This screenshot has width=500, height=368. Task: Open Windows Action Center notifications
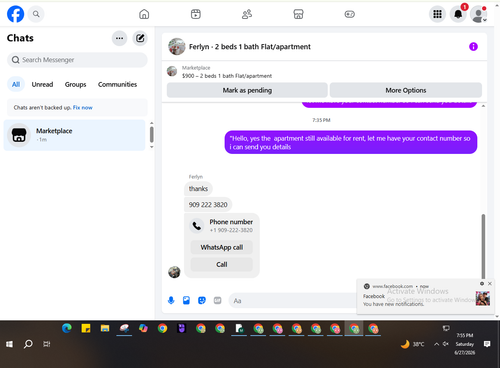[487, 344]
